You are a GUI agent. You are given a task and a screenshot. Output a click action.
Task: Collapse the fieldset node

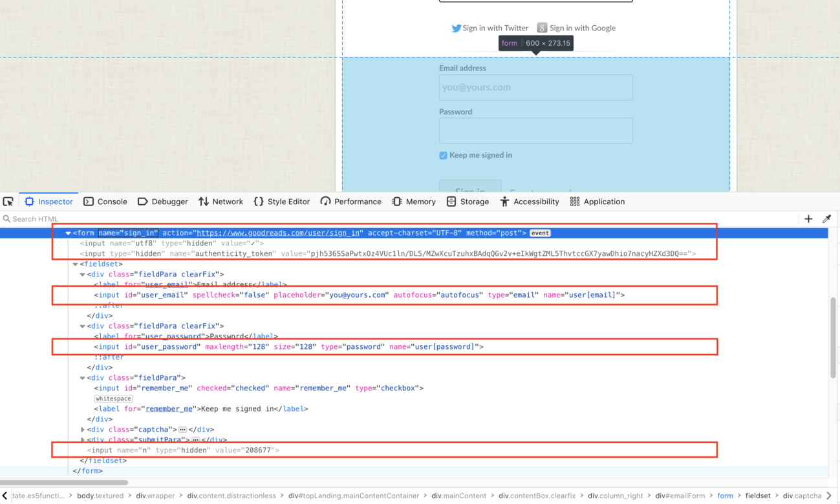[75, 264]
